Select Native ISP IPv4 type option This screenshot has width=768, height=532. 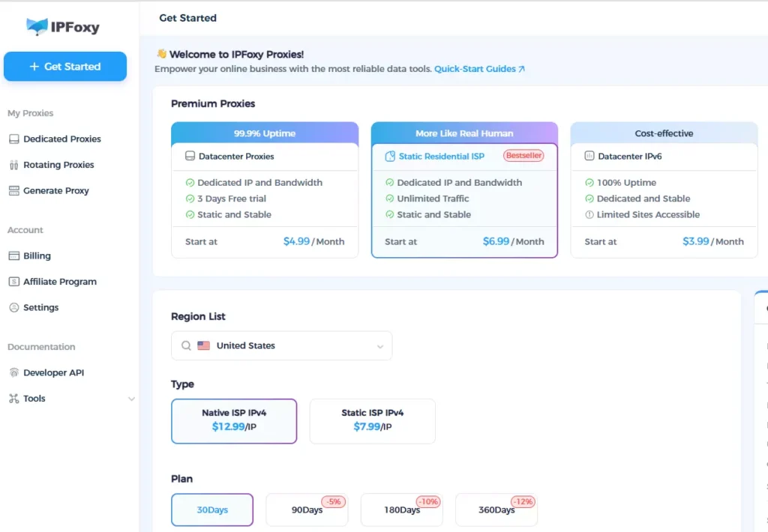[x=234, y=420]
